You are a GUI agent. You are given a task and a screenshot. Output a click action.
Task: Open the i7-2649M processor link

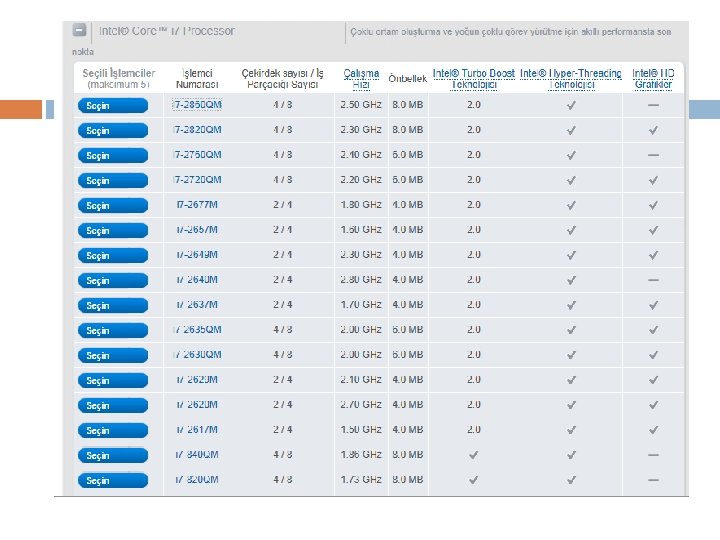tap(197, 254)
